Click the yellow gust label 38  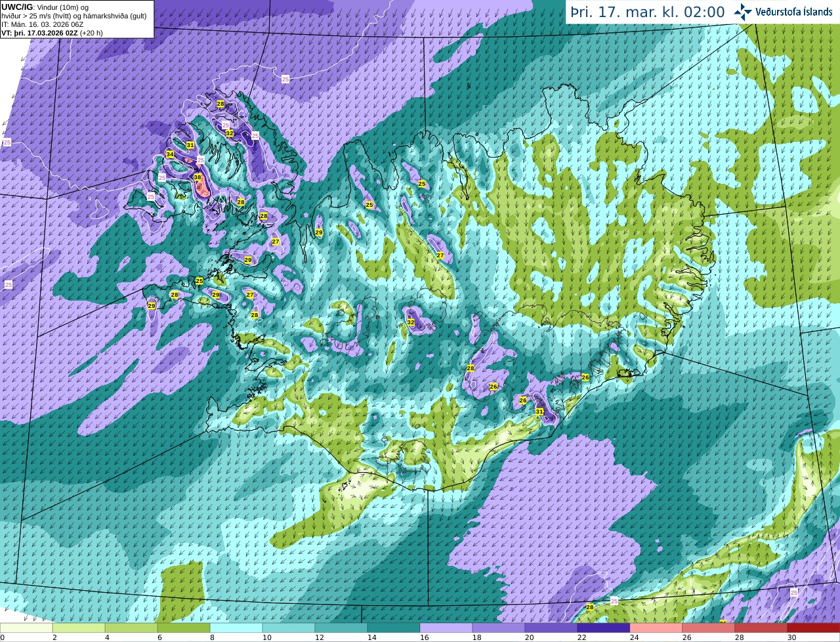click(x=198, y=177)
